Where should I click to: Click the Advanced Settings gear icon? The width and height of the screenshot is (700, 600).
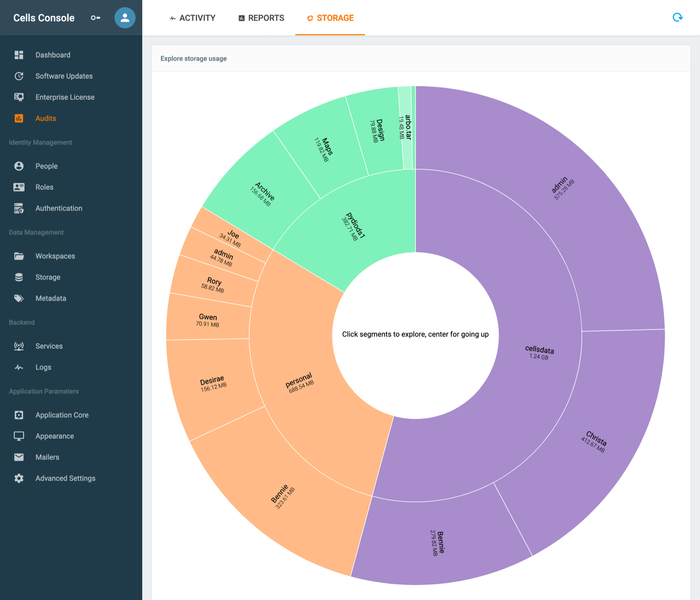tap(19, 478)
